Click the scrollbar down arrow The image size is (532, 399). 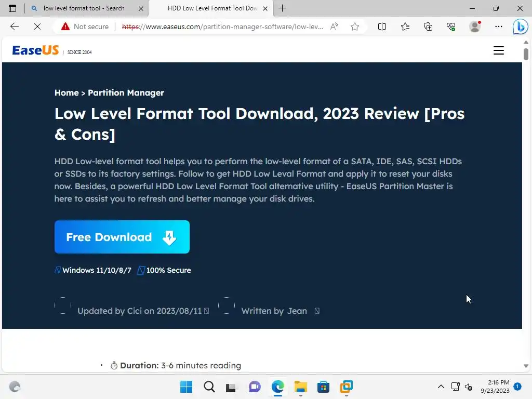(x=526, y=366)
